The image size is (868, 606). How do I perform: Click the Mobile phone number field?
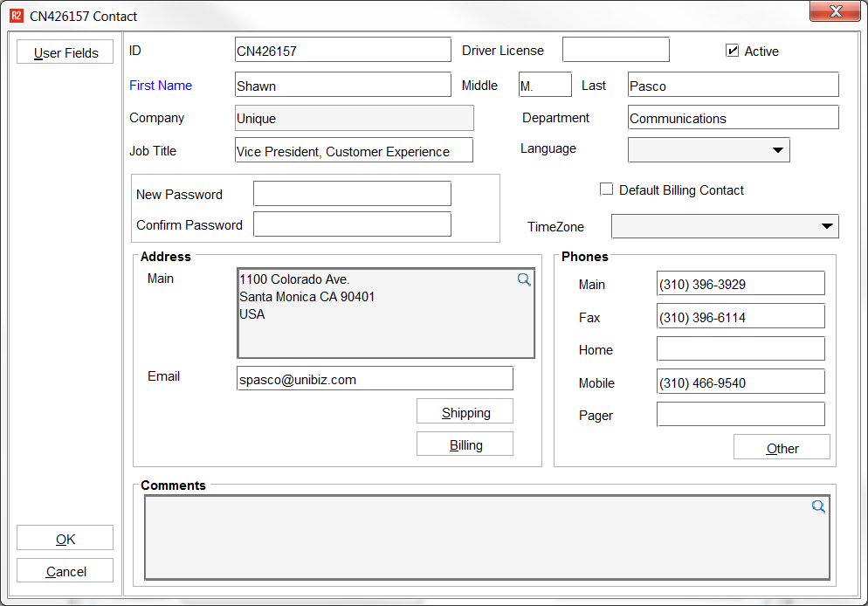tap(741, 382)
